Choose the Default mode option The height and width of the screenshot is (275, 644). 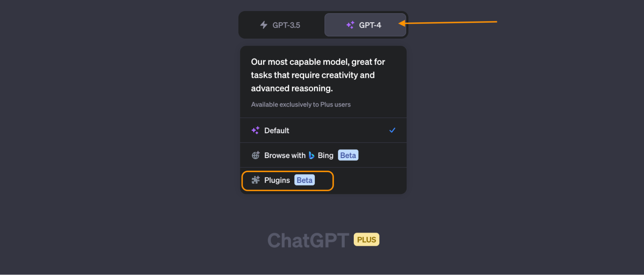(x=323, y=130)
